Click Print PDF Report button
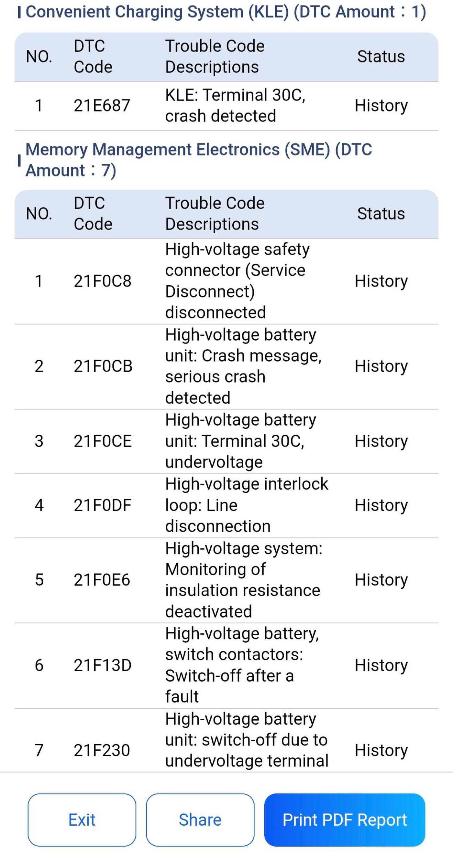Screen dimensions: 453x868 click(x=344, y=820)
